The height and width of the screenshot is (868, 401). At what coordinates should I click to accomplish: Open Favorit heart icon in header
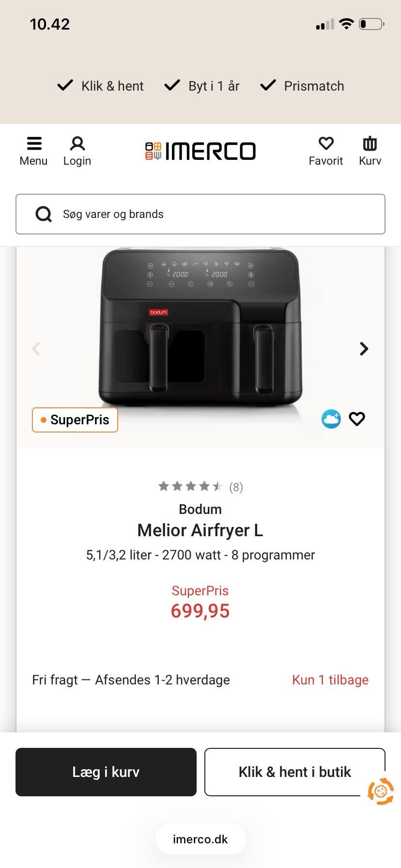[x=326, y=144]
